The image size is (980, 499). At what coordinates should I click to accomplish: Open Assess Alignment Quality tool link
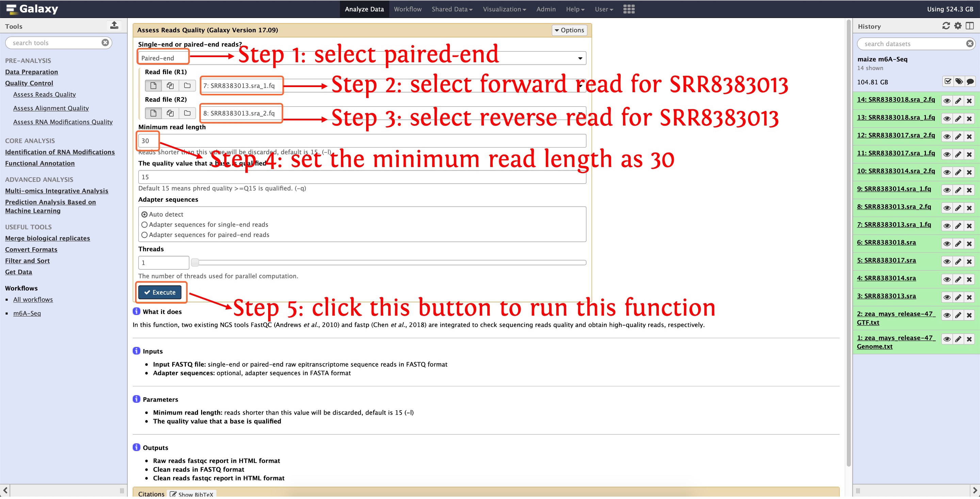[x=51, y=109]
